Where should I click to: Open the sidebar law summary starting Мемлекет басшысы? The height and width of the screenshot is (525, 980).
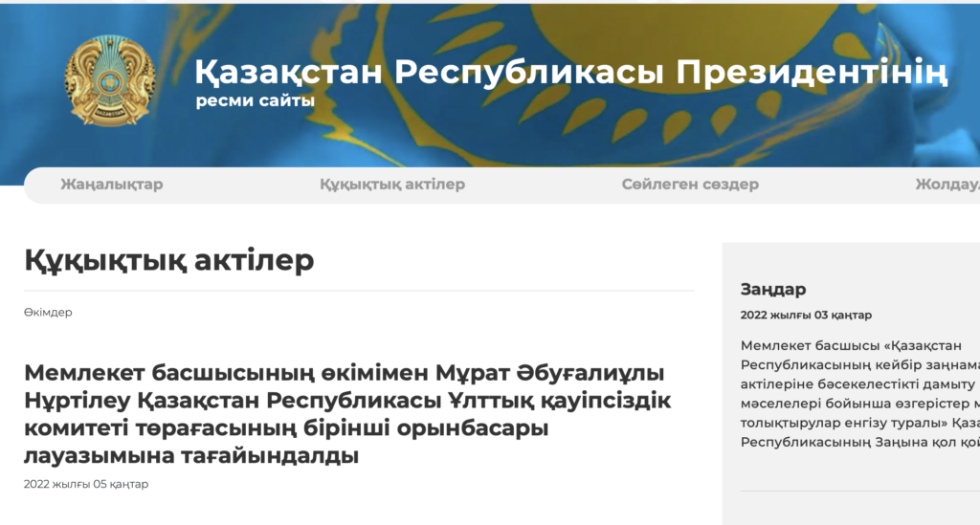[860, 394]
